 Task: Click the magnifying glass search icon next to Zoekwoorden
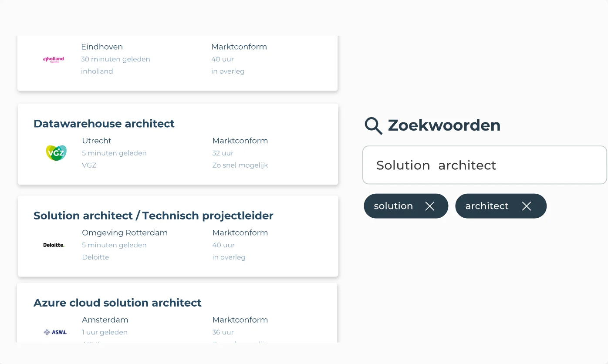373,125
